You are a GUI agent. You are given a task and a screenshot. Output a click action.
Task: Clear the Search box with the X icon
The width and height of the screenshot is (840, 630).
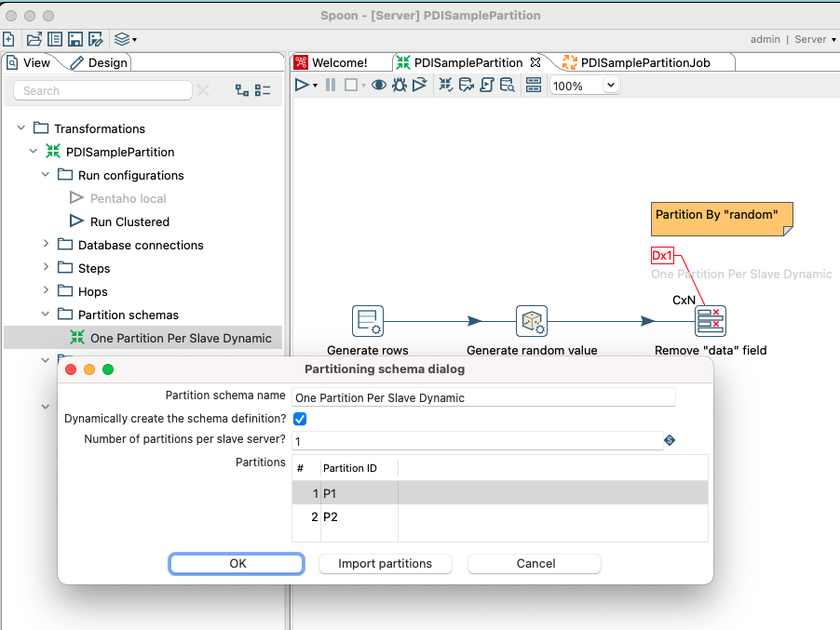click(x=201, y=90)
